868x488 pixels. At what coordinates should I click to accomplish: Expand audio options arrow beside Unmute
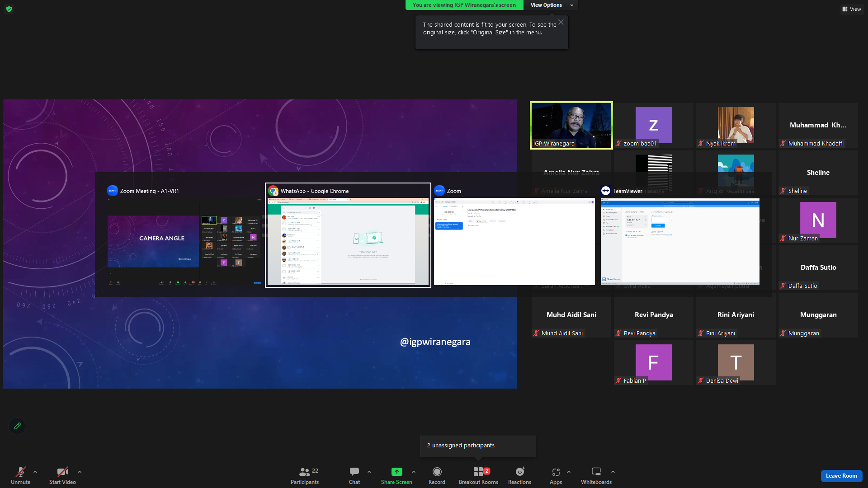pos(35,472)
